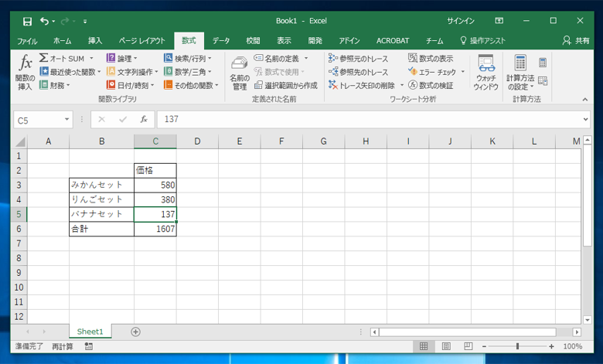Switch to the ページ レイアウト tab
Screen dimensions: 603x364
(142, 41)
